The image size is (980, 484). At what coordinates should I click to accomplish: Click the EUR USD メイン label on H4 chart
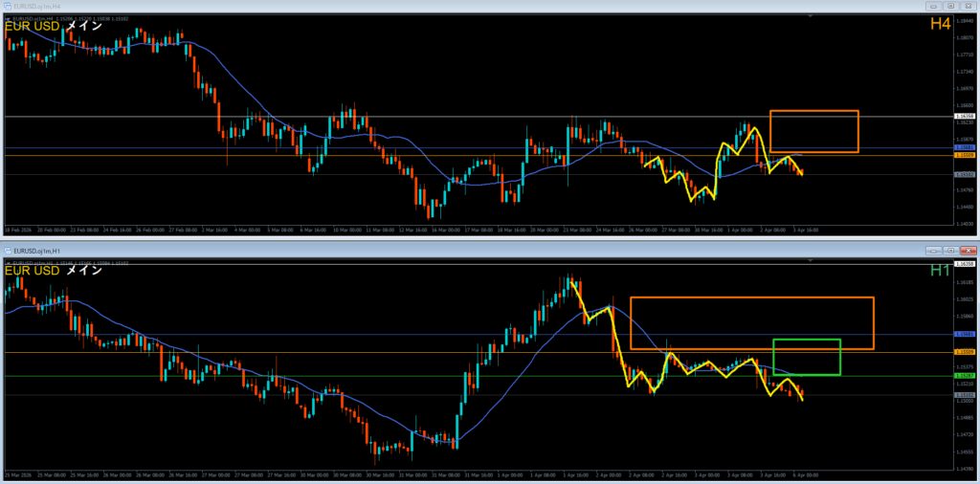pyautogui.click(x=54, y=26)
